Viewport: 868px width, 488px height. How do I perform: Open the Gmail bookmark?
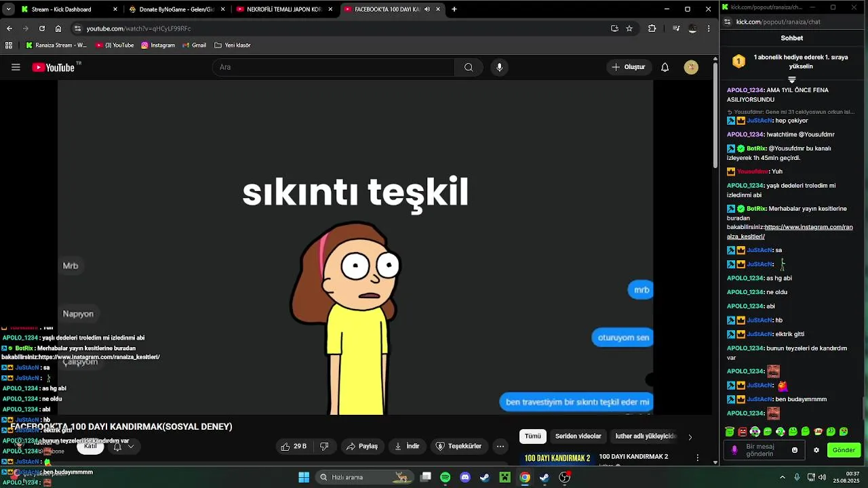tap(194, 45)
